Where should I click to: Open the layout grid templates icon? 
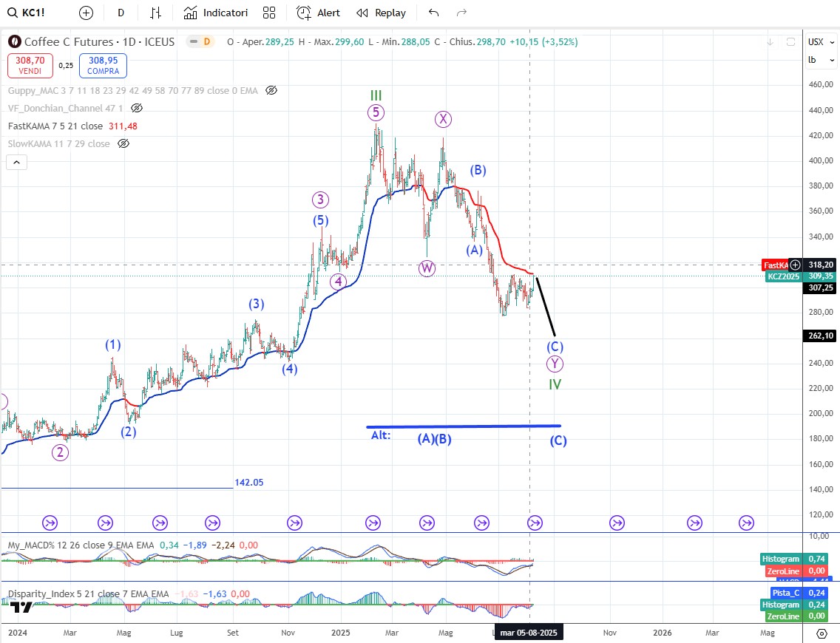(269, 13)
